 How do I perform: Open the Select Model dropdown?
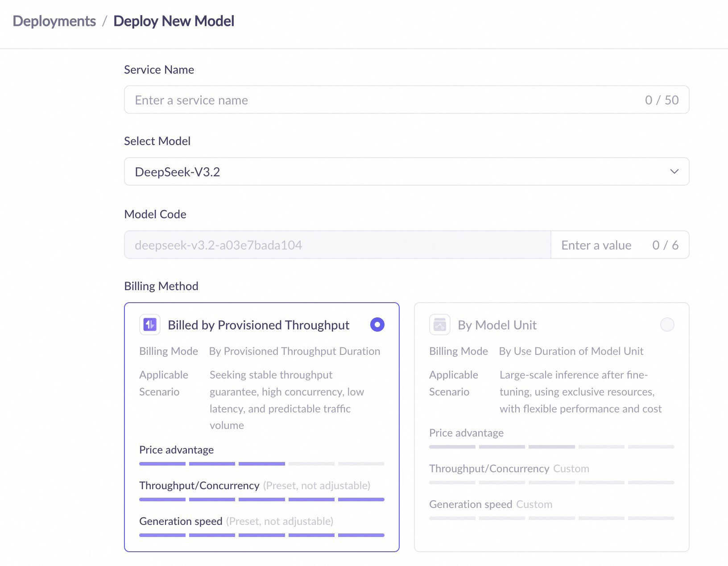(x=407, y=171)
